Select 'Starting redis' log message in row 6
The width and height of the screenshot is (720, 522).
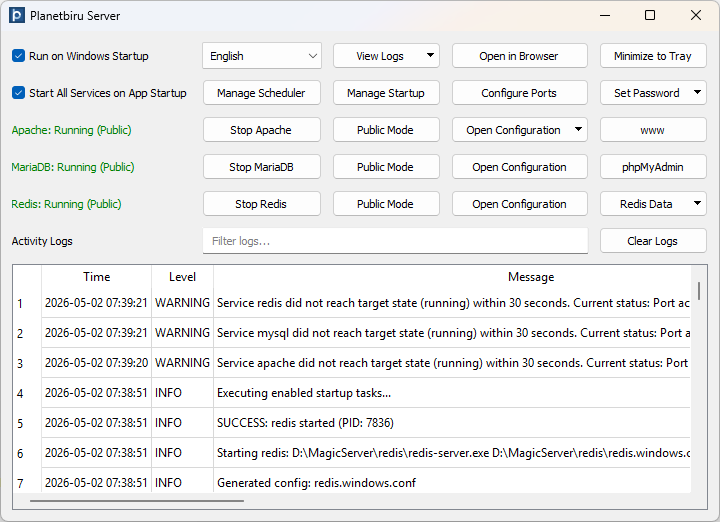[452, 453]
